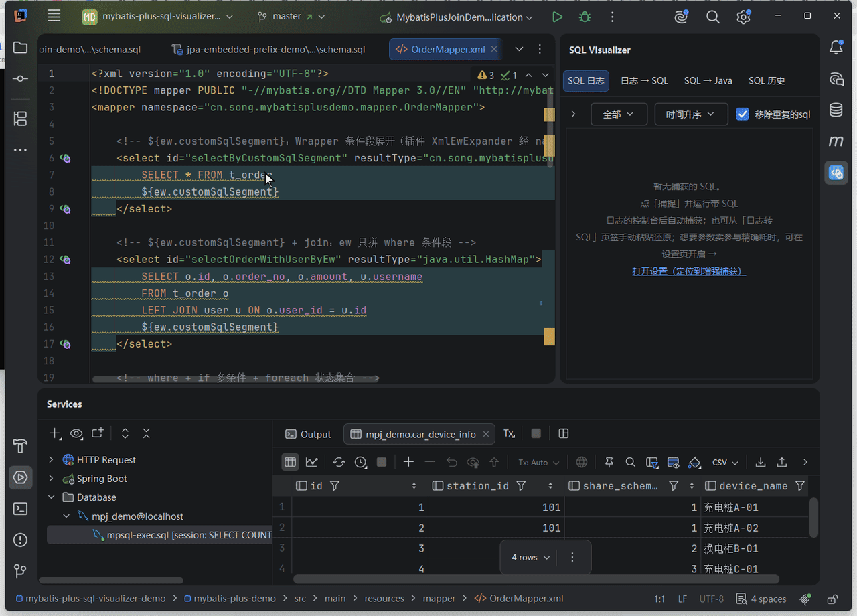Image resolution: width=857 pixels, height=616 pixels.
Task: Open the Build tool window hammer icon
Action: (20, 446)
